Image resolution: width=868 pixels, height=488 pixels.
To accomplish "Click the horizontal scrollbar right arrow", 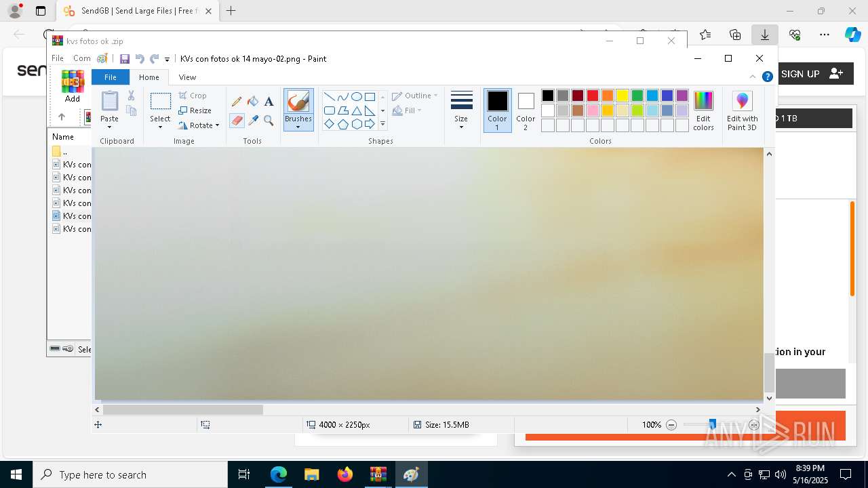I will pos(758,409).
